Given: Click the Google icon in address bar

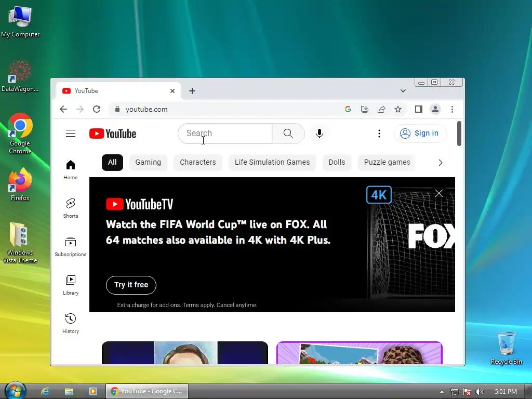Looking at the screenshot, I should [348, 109].
